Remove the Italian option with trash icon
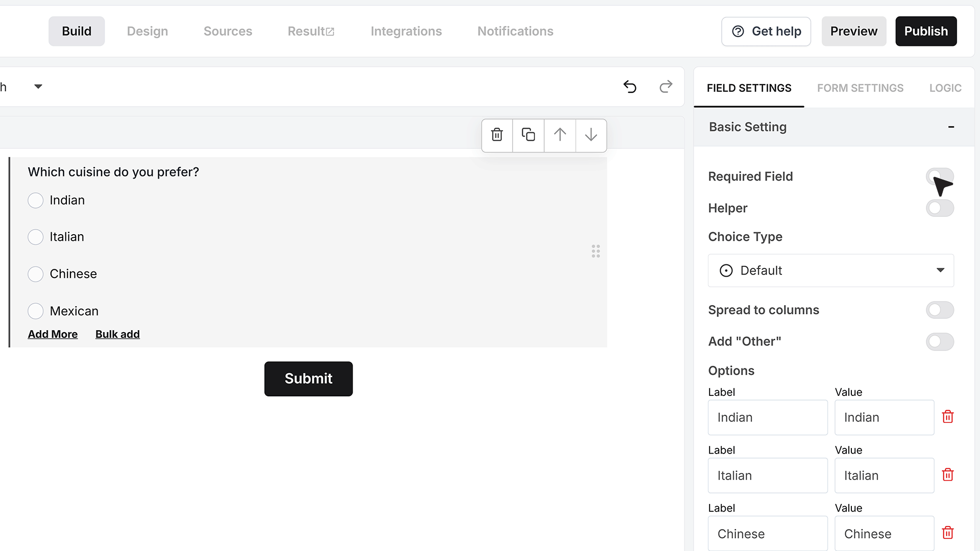This screenshot has height=551, width=980. coord(948,475)
